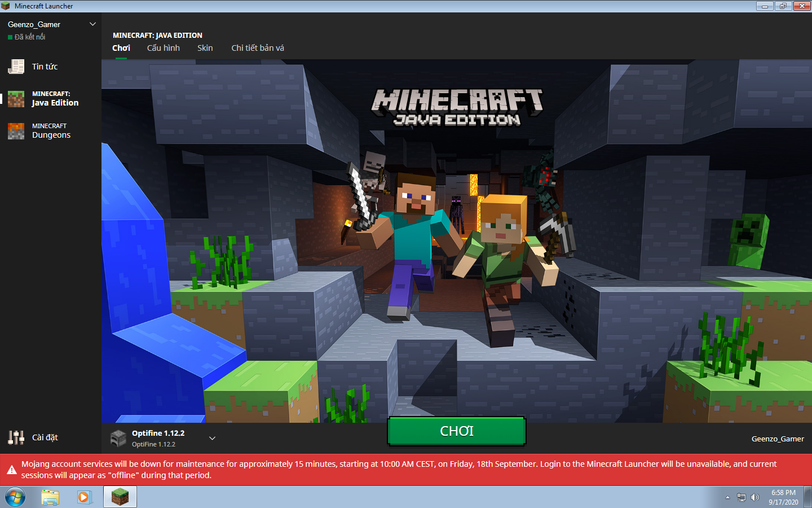Click the MINECRAFT: JAVA EDITION heading
812x508 pixels.
pos(157,35)
